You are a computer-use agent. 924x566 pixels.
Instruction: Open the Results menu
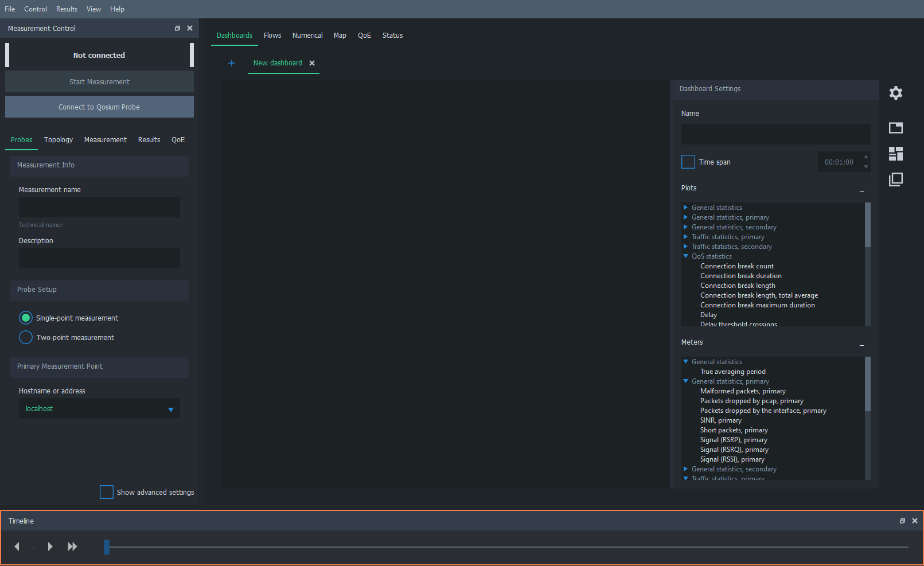pos(67,9)
